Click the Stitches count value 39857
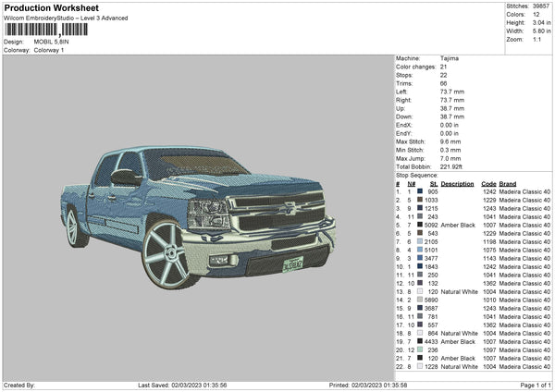 (x=541, y=6)
